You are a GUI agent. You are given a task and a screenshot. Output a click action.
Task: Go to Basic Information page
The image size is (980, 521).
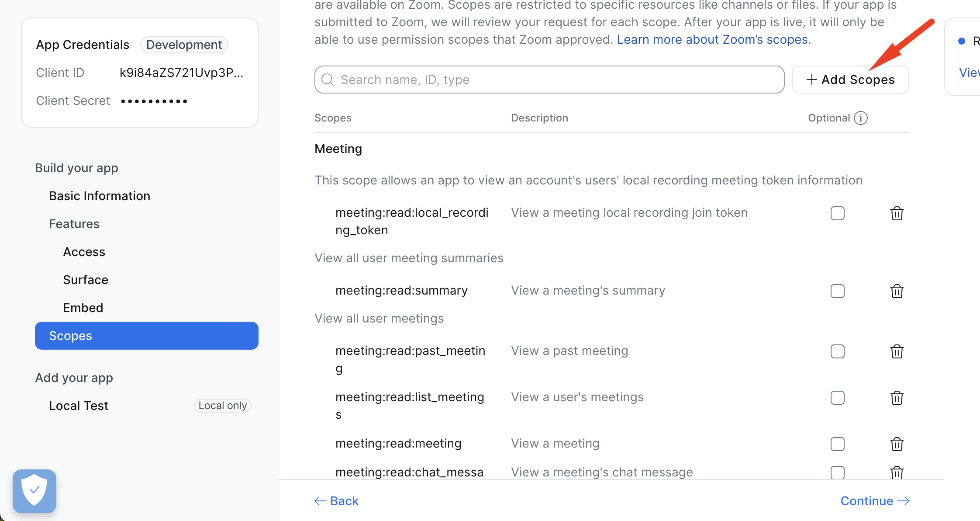pyautogui.click(x=100, y=196)
